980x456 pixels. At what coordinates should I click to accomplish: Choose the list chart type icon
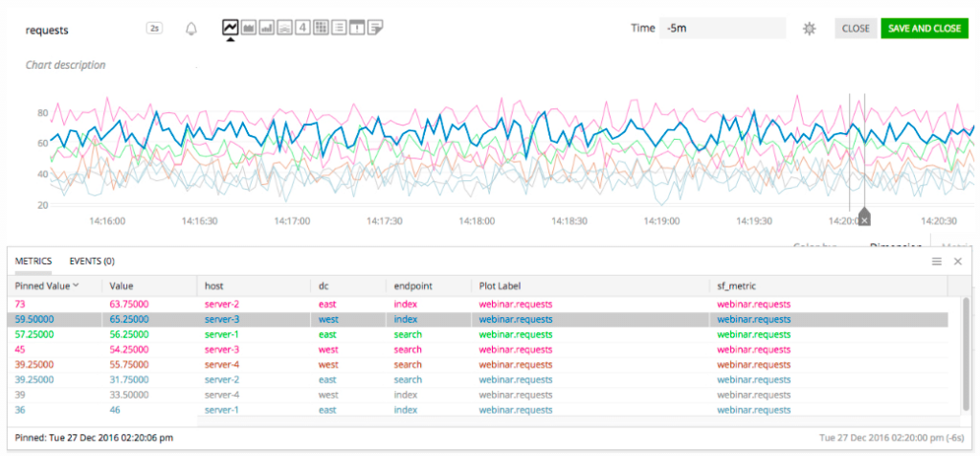click(x=339, y=28)
